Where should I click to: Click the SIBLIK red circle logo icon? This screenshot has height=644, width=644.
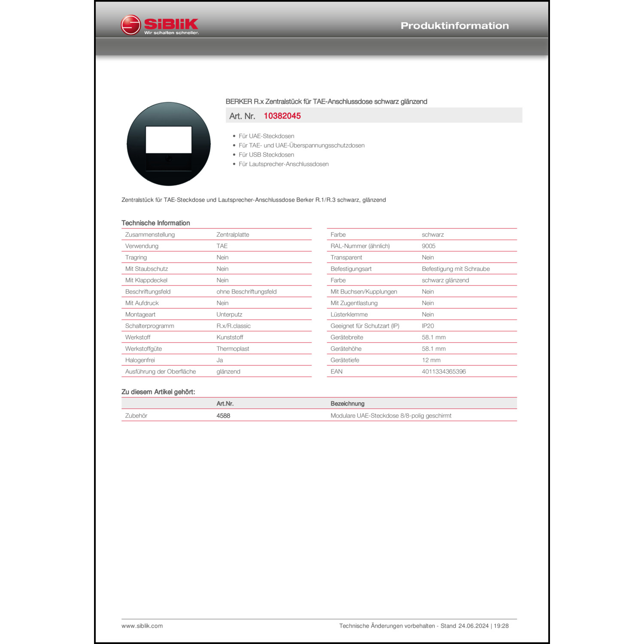131,25
